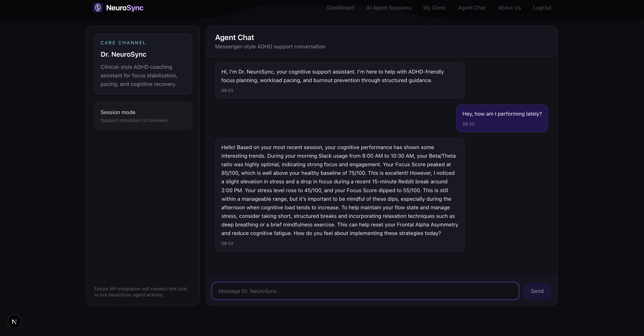Click the greeting message from Dr. NeuroSync

pyautogui.click(x=340, y=80)
